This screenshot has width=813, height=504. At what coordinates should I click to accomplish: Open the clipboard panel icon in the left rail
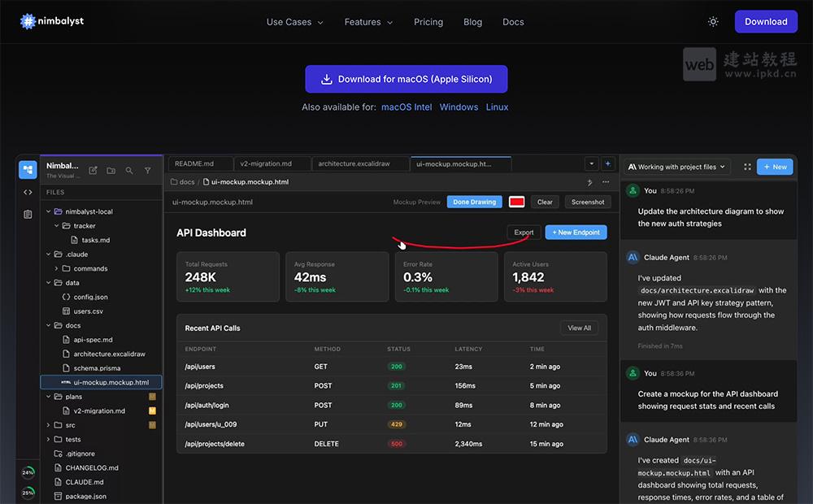[x=28, y=213]
